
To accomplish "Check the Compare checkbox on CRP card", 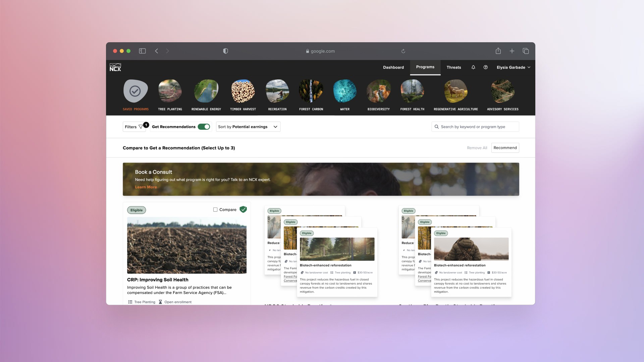I will tap(215, 210).
